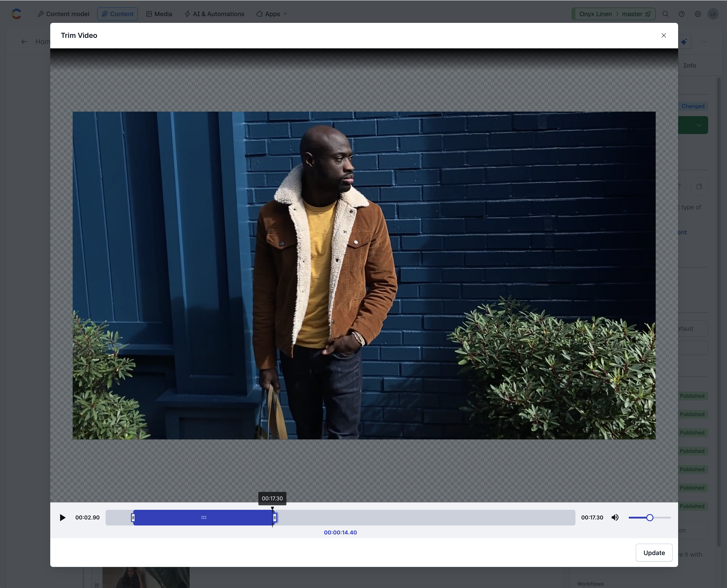Click the left trim handle
Screen dimensions: 727x588
[133, 518]
